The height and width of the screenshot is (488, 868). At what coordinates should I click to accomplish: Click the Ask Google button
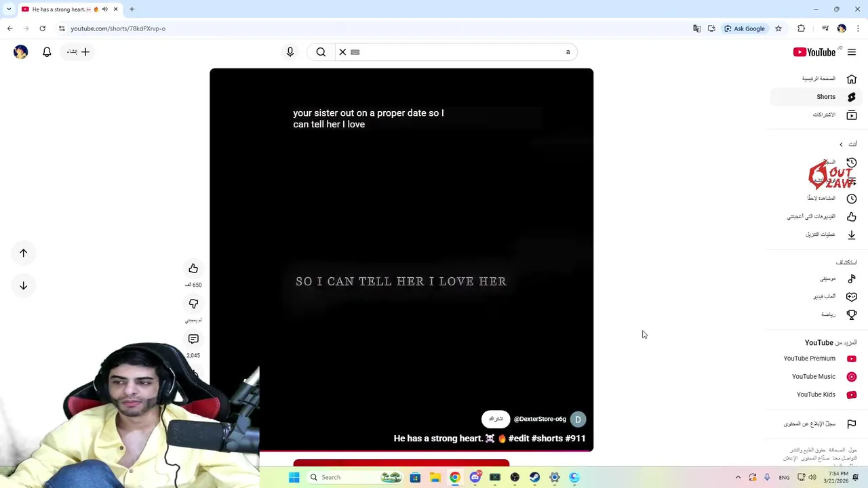[x=745, y=28]
